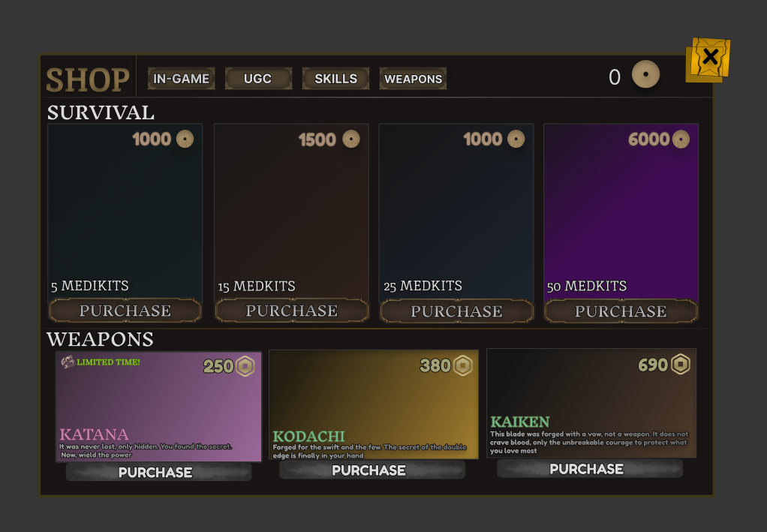Viewport: 767px width, 532px height.
Task: Purchase the 15 Medkits pack
Action: 292,311
